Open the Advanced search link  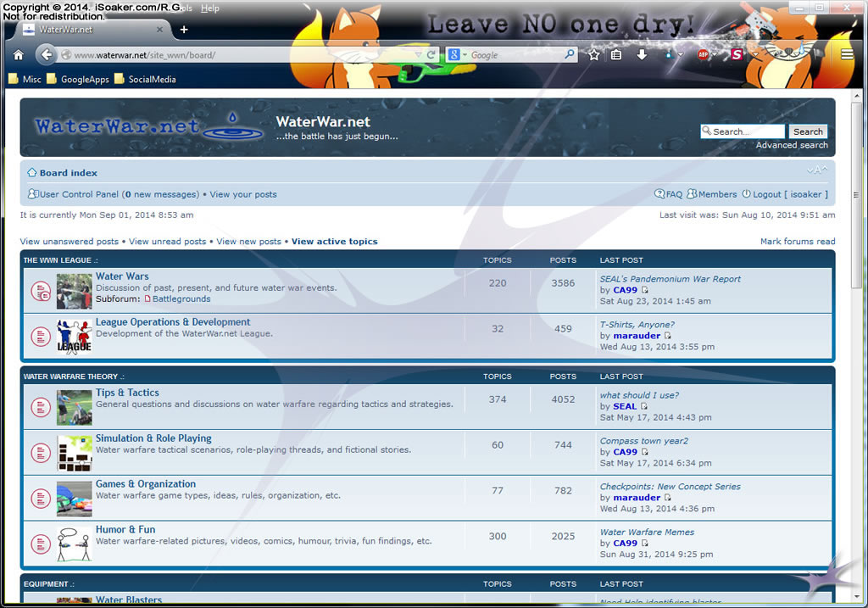(792, 145)
